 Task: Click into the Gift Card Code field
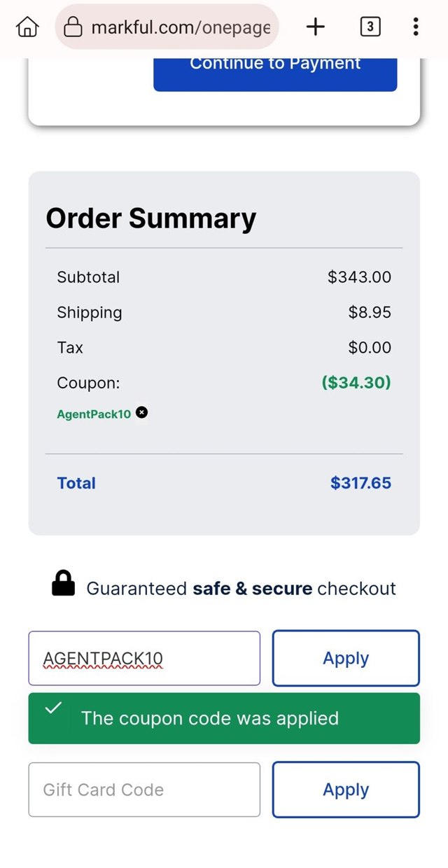click(144, 790)
